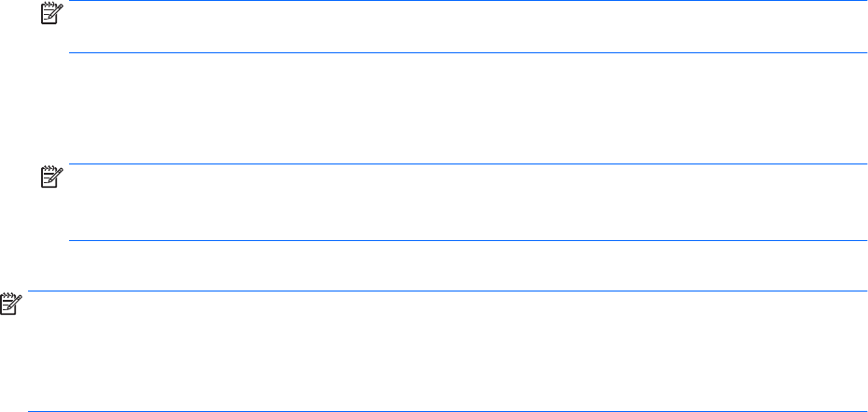The height and width of the screenshot is (412, 868).
Task: Click the bottom border line of third note
Action: click(x=448, y=410)
